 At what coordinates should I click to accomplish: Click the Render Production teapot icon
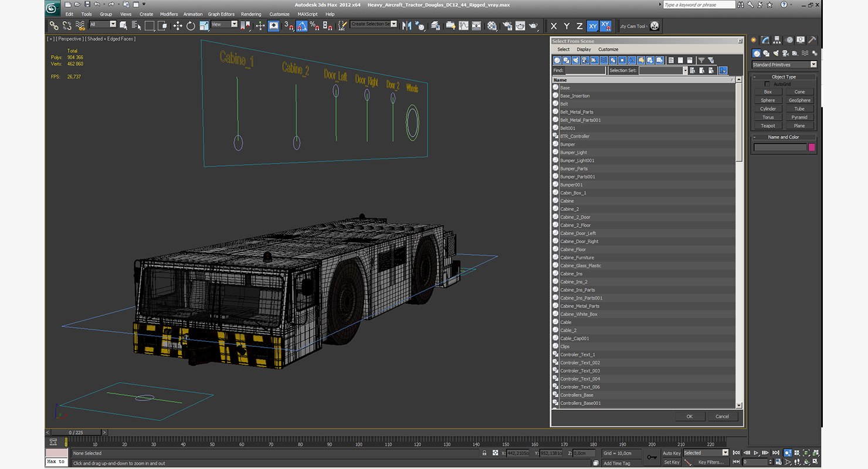533,26
